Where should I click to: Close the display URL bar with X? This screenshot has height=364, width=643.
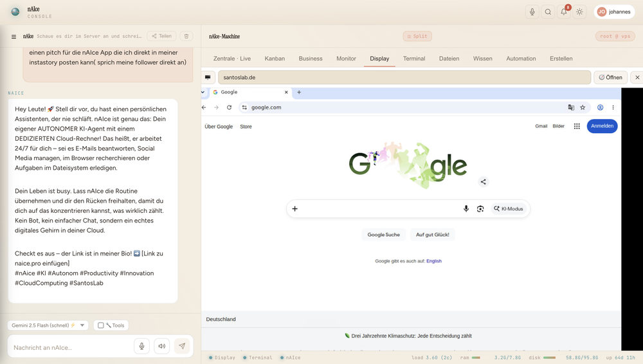pos(637,77)
